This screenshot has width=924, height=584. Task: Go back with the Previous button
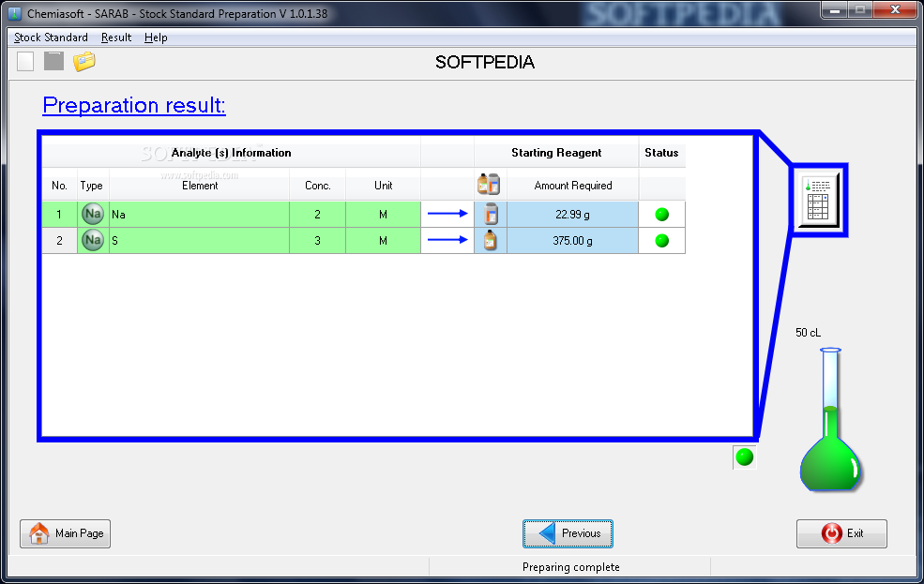(568, 533)
